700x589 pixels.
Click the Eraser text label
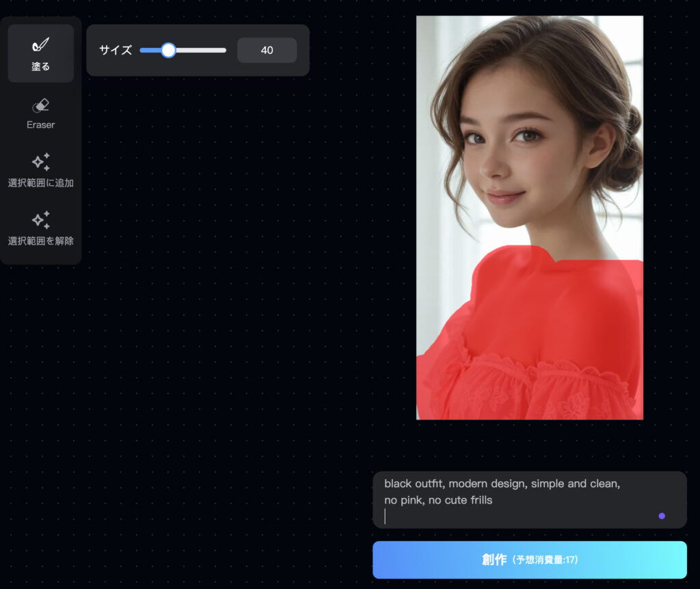point(41,125)
